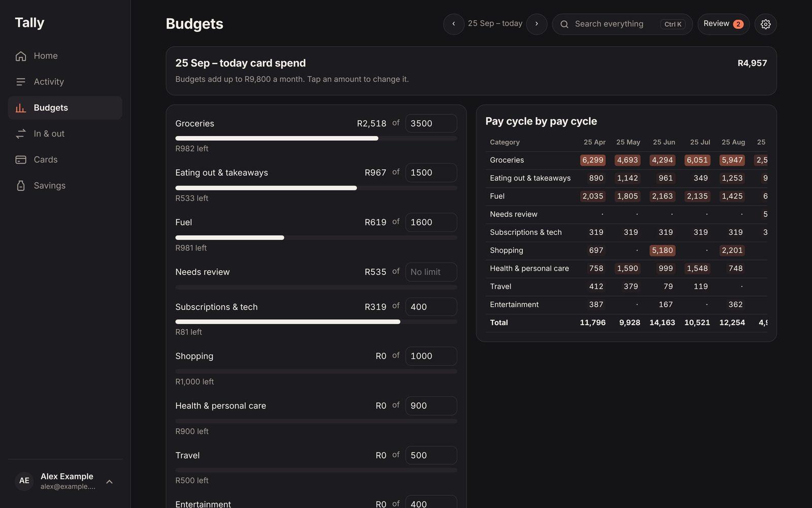Edit the Groceries budget amount 3500

tap(431, 123)
